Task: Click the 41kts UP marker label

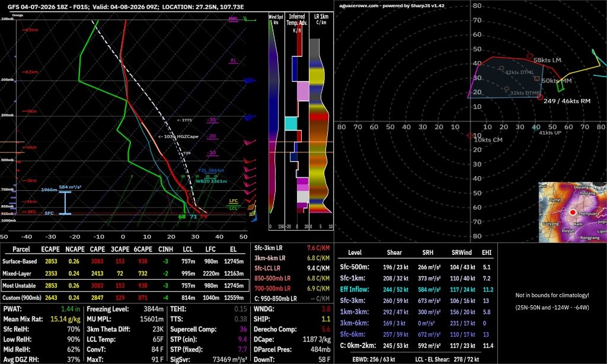Action: click(x=550, y=132)
